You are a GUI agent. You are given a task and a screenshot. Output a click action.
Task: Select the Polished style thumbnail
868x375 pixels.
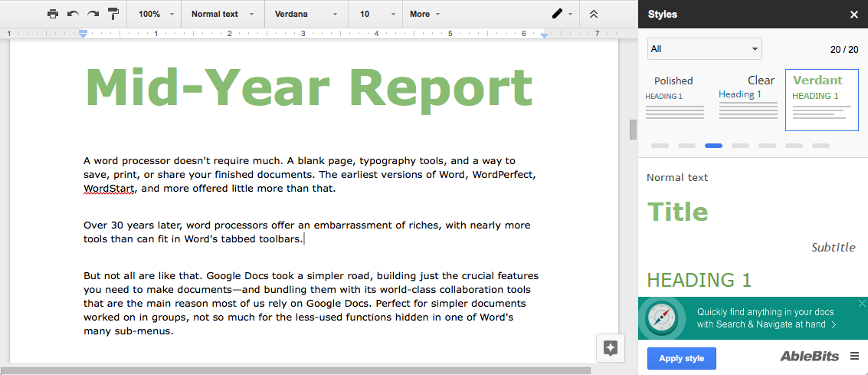click(674, 97)
